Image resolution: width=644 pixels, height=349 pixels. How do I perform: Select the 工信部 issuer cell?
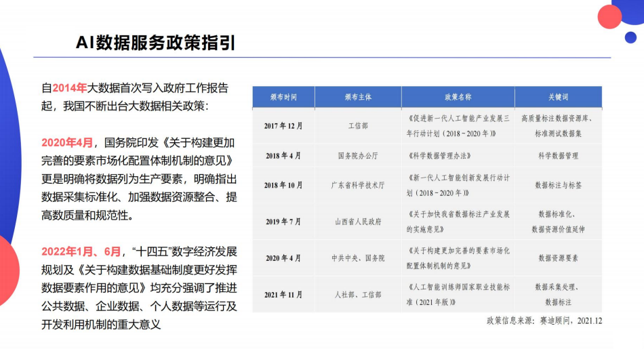(x=358, y=126)
